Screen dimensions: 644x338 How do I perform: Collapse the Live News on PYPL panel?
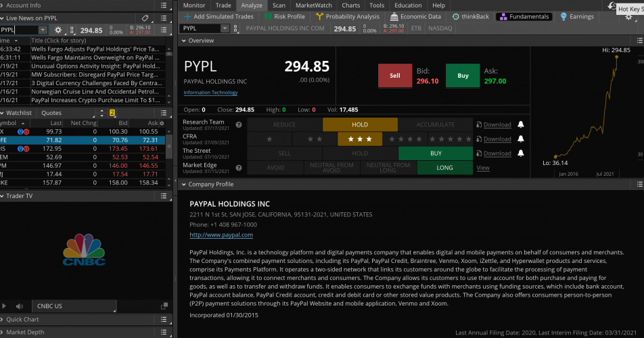tap(2, 18)
